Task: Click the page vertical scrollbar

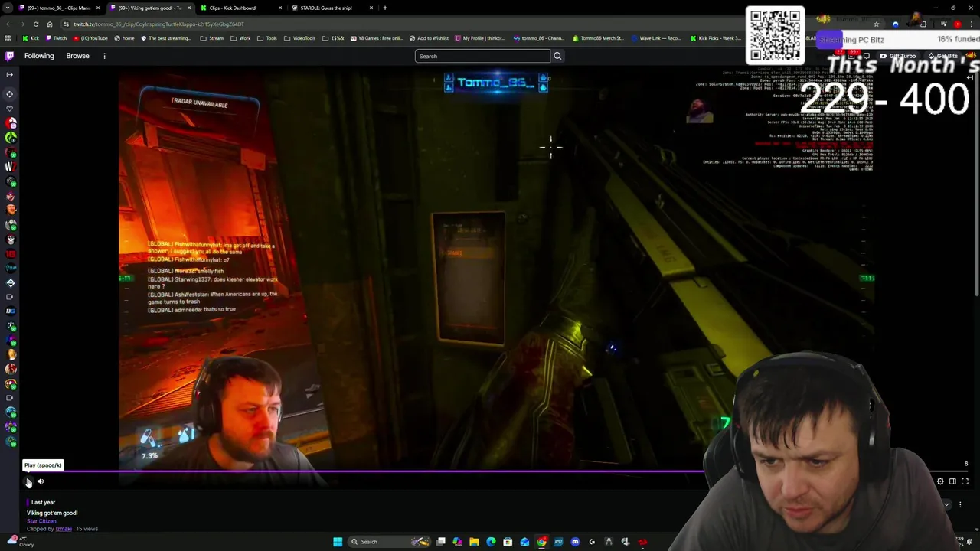Action: (x=977, y=184)
